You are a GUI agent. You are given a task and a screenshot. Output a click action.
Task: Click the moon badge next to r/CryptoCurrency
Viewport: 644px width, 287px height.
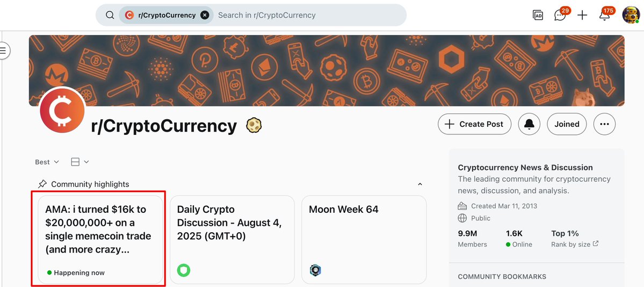coord(254,125)
